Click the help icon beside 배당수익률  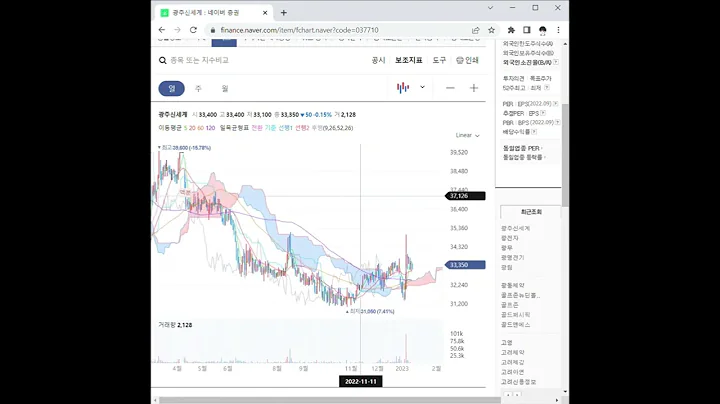point(534,132)
